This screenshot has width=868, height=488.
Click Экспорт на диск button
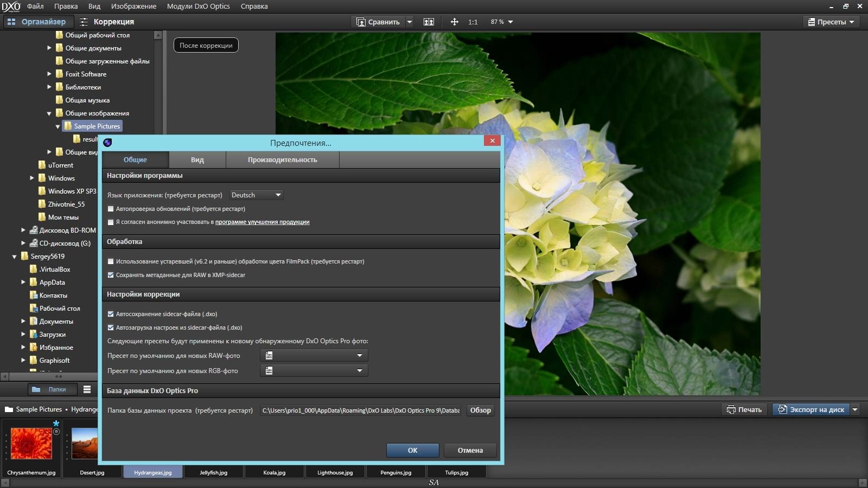click(811, 409)
